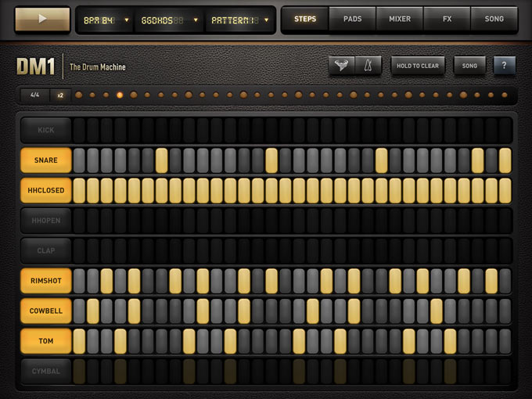This screenshot has width=532, height=399.
Task: Open help with the question mark icon
Action: (504, 66)
